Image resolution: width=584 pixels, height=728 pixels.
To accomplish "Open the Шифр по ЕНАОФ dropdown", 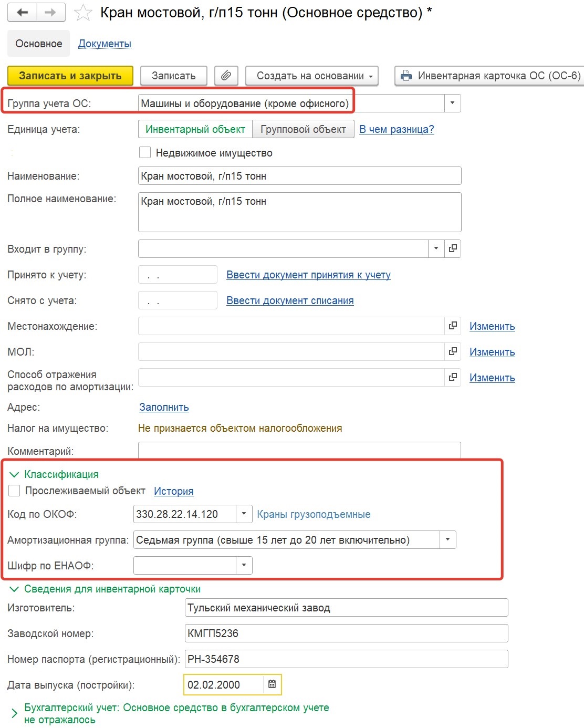I will 244,565.
